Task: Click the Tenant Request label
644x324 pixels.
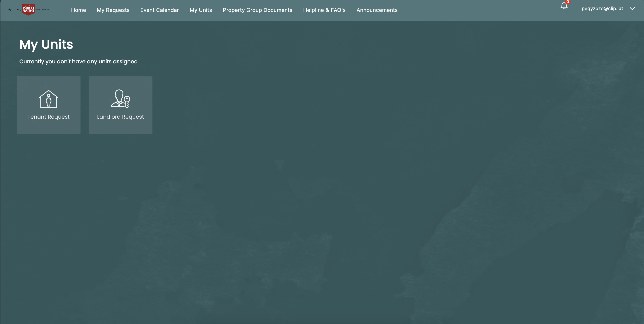Action: (x=49, y=117)
